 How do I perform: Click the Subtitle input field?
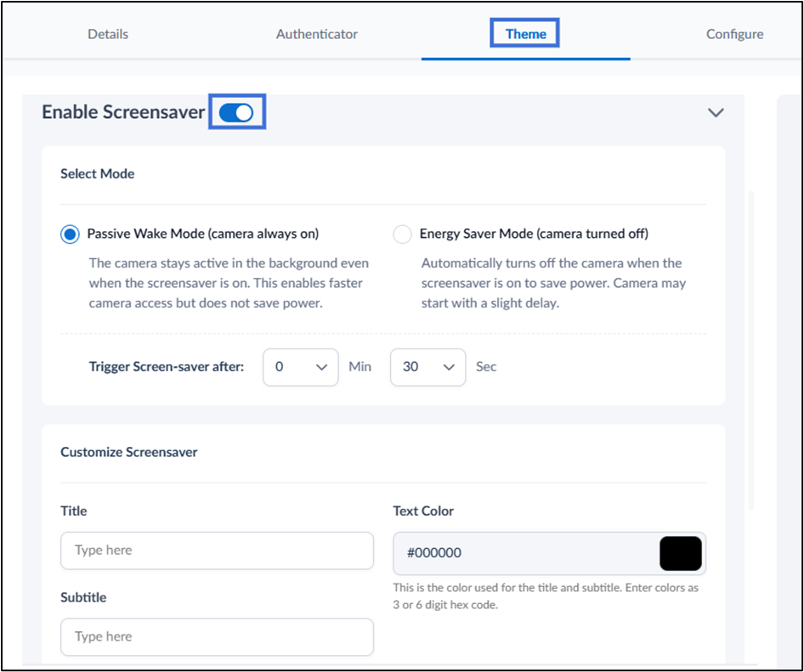217,636
